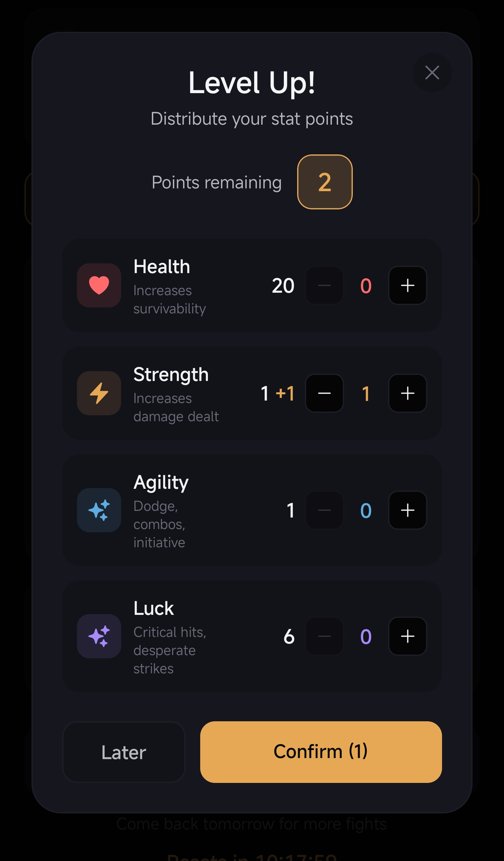Add a point to Agility

(407, 510)
